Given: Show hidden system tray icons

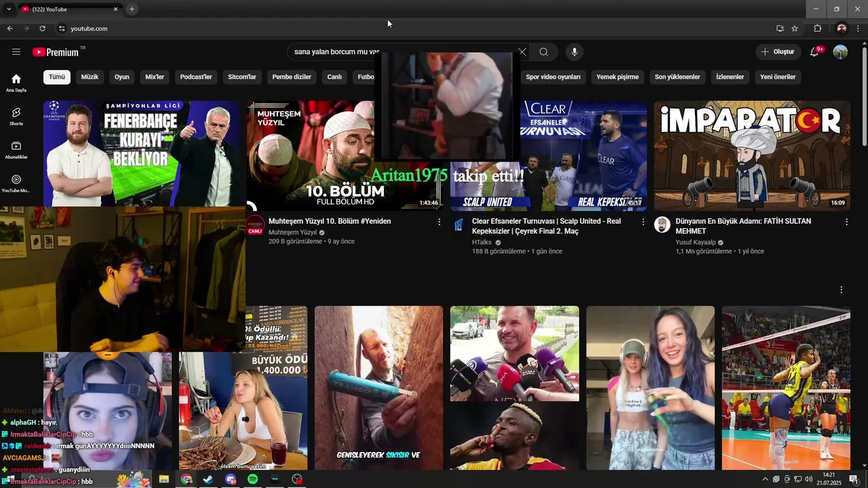Looking at the screenshot, I should (x=766, y=479).
